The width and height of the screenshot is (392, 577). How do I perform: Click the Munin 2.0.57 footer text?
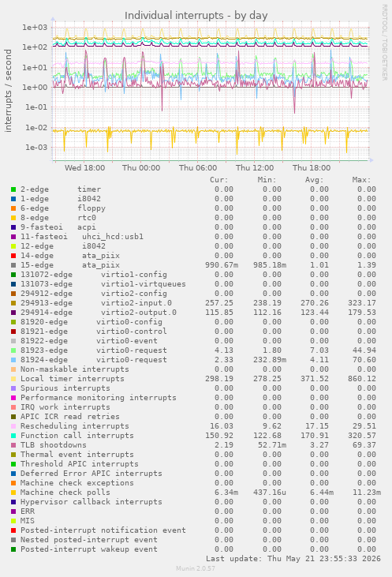196,568
